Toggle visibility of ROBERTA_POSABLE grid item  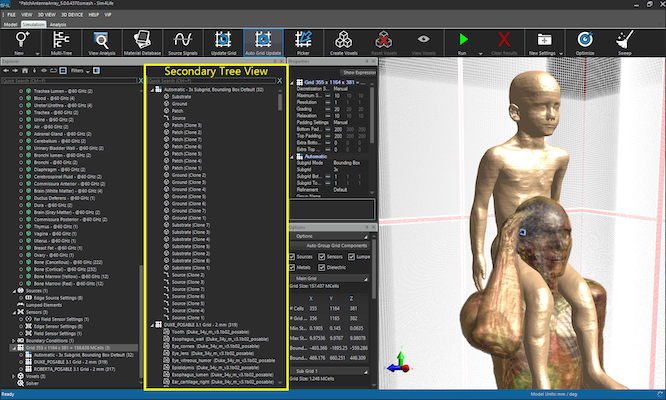tap(21, 369)
